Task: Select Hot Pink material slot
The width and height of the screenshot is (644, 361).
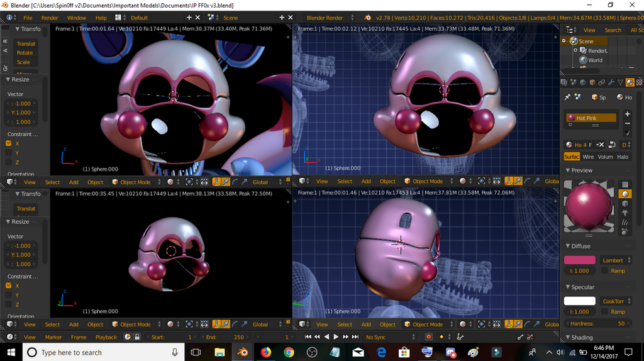Action: (x=591, y=118)
